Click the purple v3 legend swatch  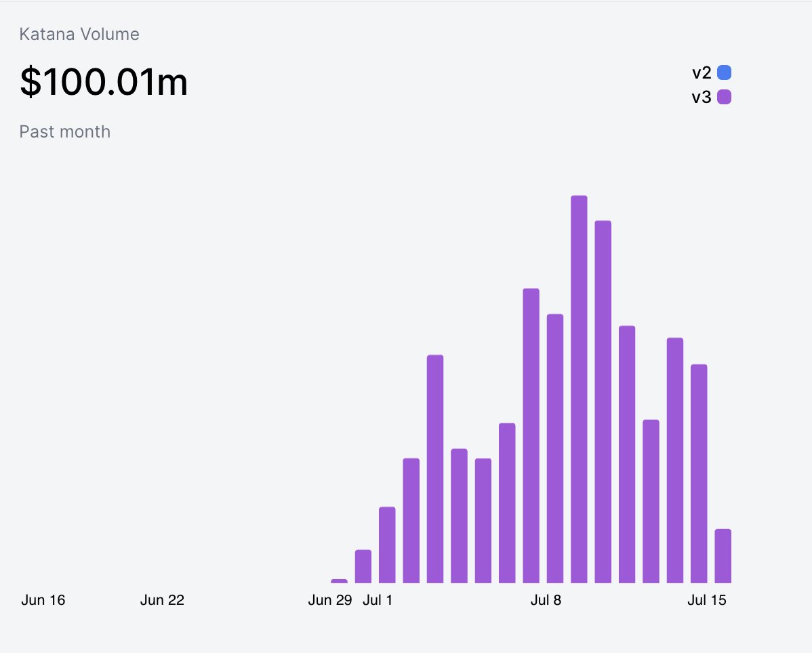(x=724, y=97)
